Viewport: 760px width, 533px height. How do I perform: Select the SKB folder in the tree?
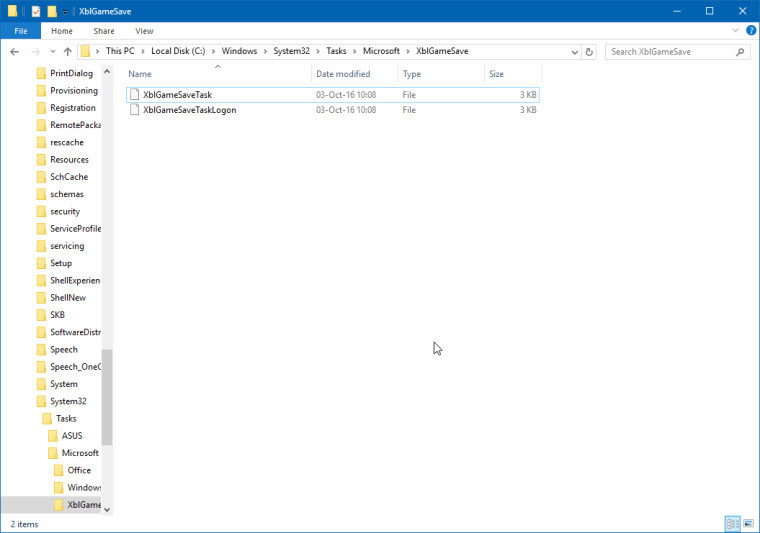(x=57, y=315)
